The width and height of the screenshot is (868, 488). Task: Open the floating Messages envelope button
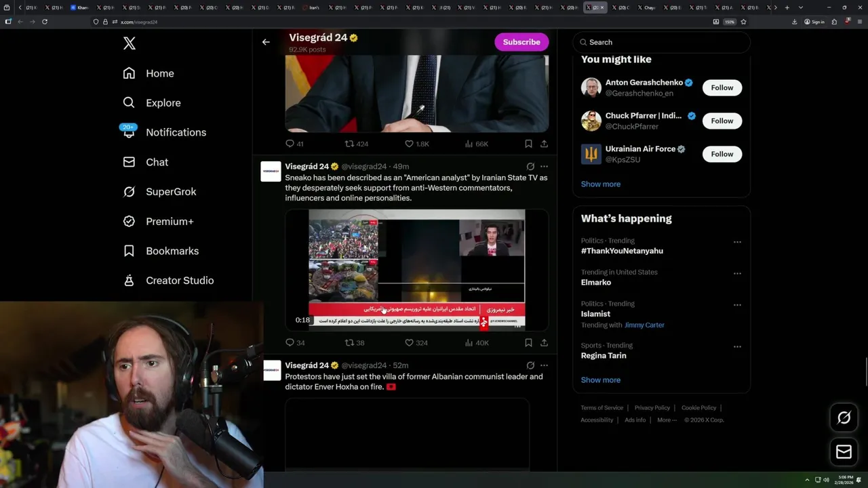point(844,451)
